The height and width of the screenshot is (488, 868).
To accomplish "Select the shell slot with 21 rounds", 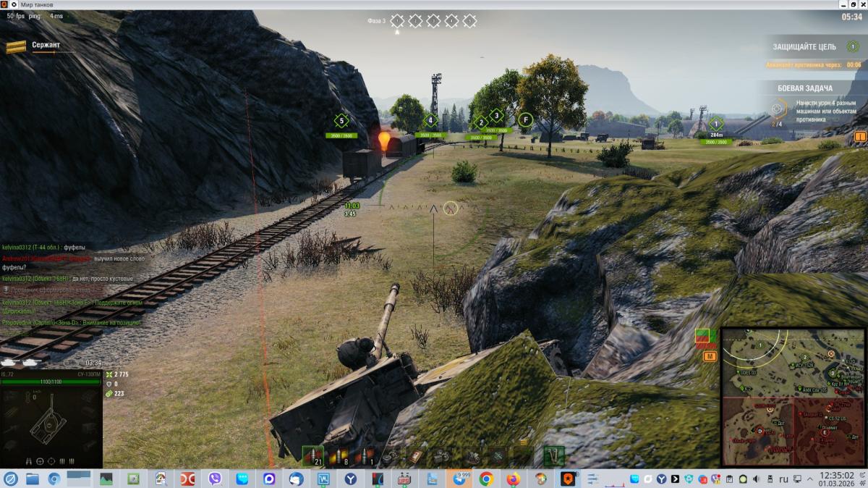I will [x=312, y=456].
